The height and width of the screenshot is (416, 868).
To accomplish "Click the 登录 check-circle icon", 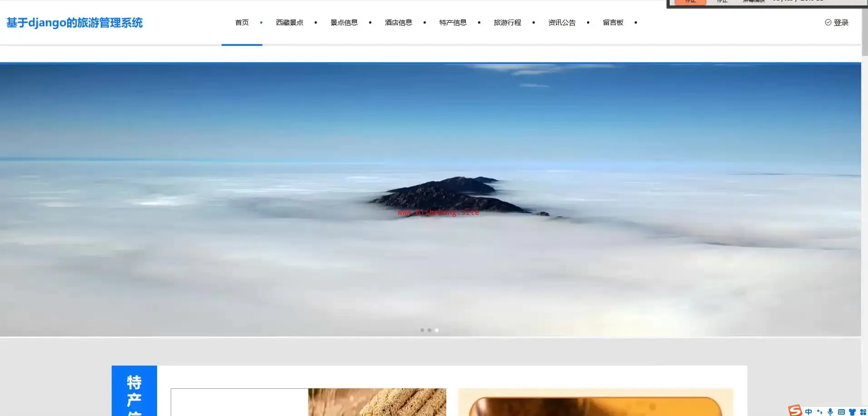I will (x=828, y=22).
